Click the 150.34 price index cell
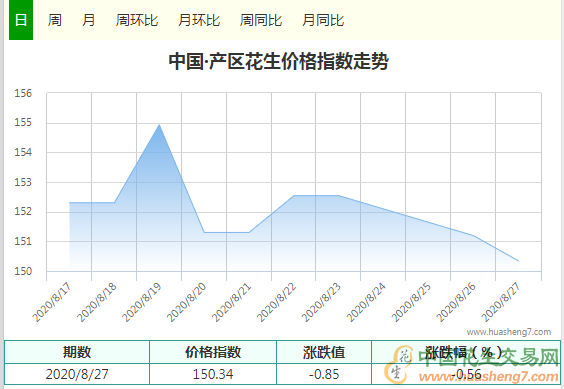This screenshot has height=389, width=564. click(213, 374)
